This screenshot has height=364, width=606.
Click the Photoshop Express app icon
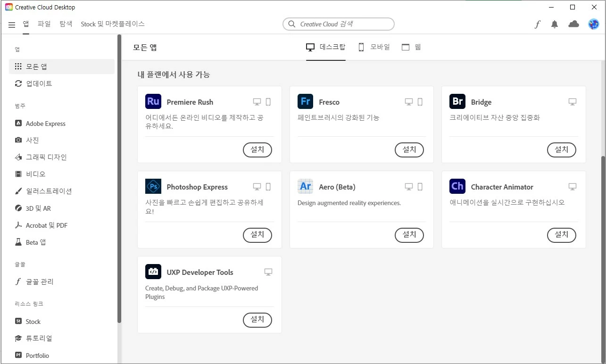tap(153, 186)
